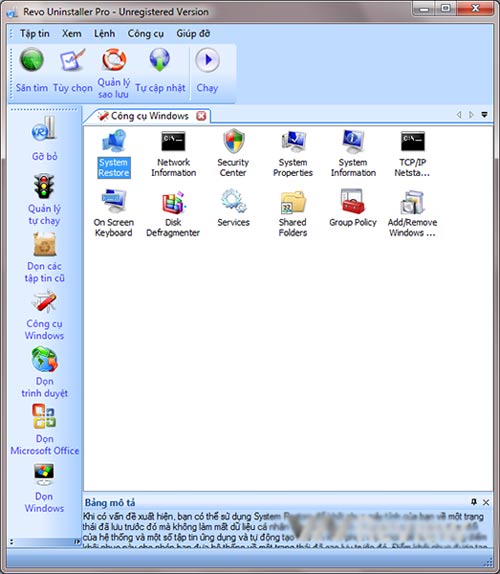Open the Tập tin menu
Viewport: 500px width, 574px height.
click(x=35, y=34)
